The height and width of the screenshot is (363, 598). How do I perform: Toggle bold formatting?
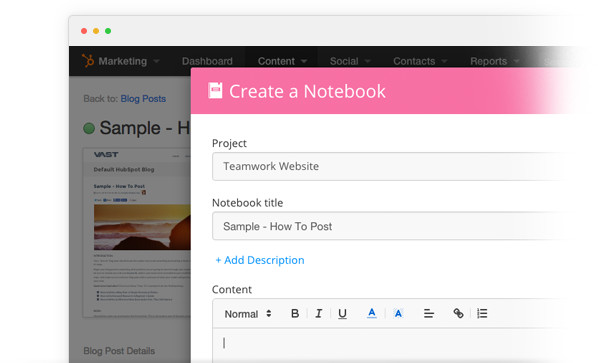tap(295, 313)
